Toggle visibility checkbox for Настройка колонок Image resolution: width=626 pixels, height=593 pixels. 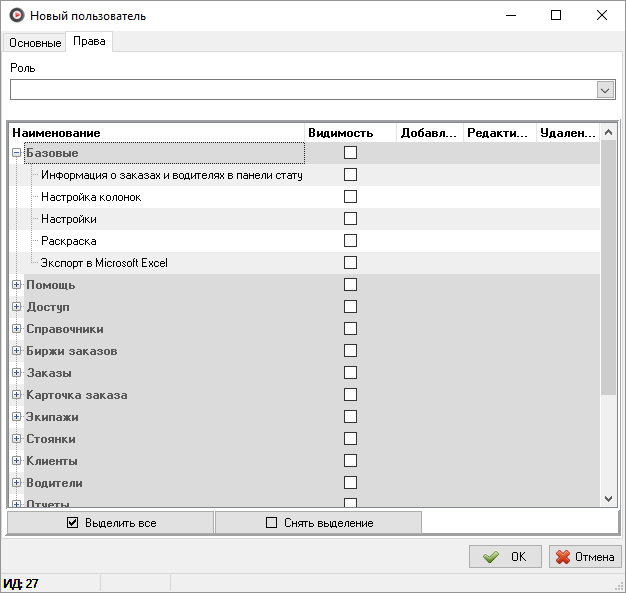coord(350,197)
